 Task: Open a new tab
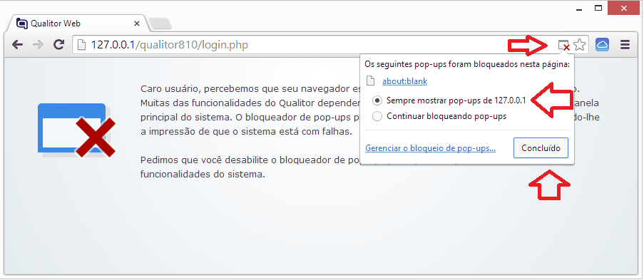click(160, 24)
